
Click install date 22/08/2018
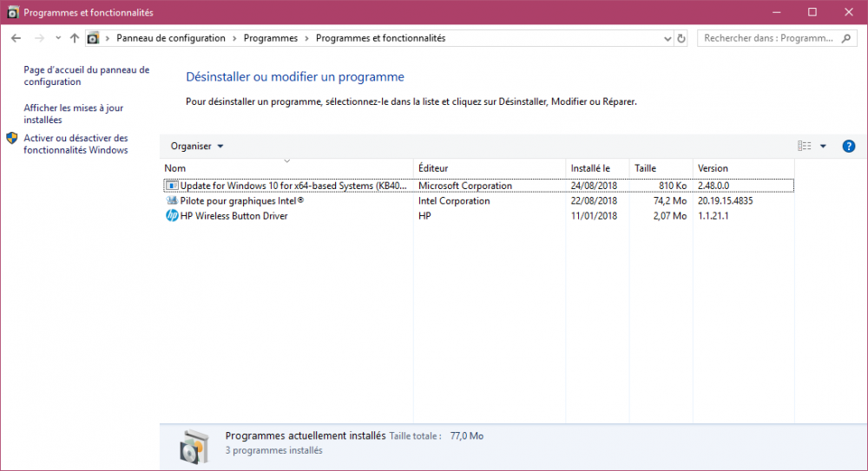pos(594,201)
